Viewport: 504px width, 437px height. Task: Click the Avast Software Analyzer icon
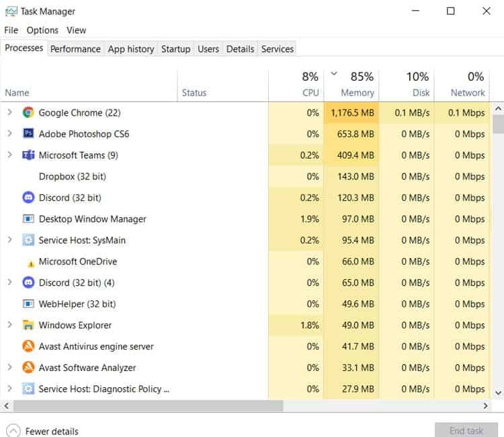click(28, 368)
